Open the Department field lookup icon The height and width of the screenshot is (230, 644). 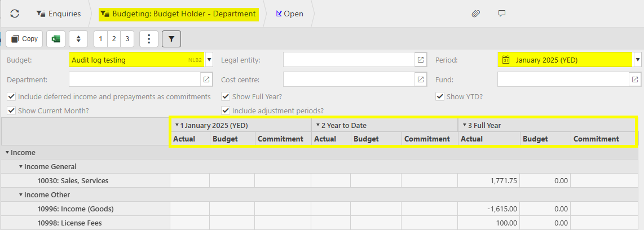click(x=206, y=80)
